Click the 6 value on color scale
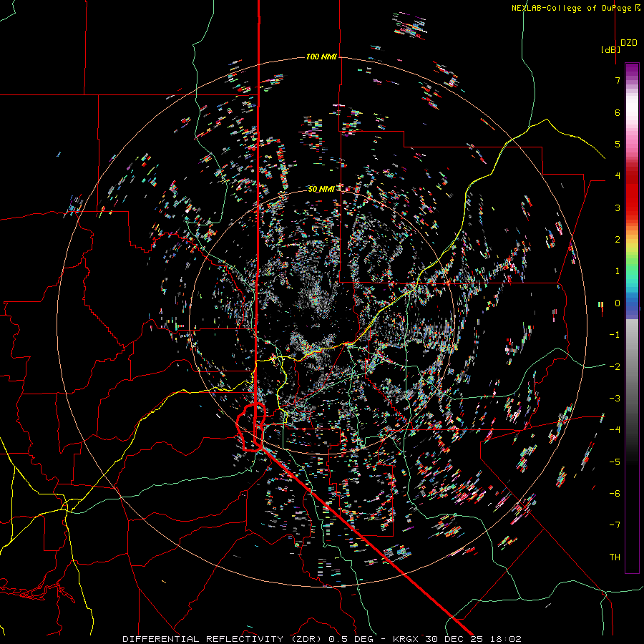Screen dimensions: 644x644 pos(618,112)
